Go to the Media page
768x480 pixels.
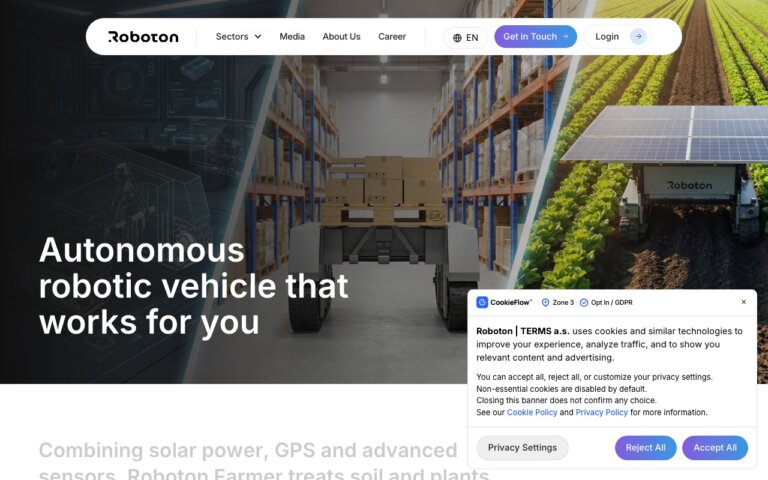tap(292, 37)
